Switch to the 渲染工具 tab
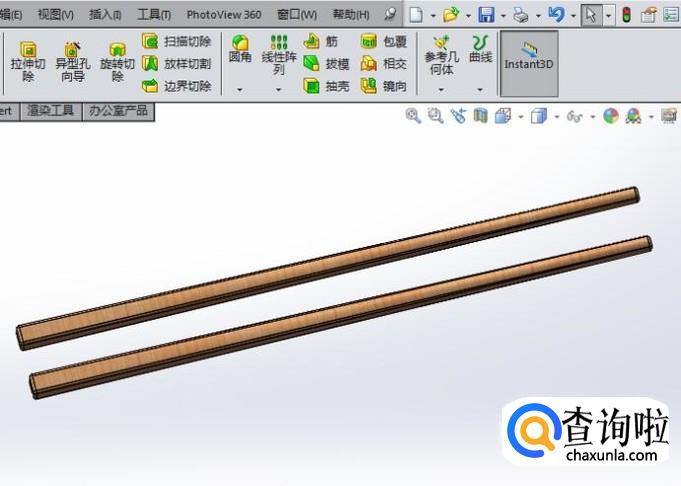Image resolution: width=681 pixels, height=486 pixels. [51, 111]
